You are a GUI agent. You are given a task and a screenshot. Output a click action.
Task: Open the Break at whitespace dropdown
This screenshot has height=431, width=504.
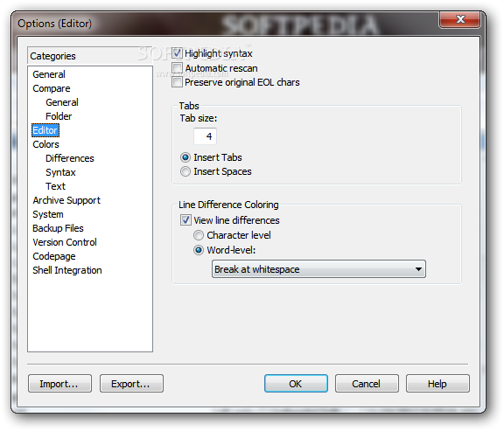point(318,269)
